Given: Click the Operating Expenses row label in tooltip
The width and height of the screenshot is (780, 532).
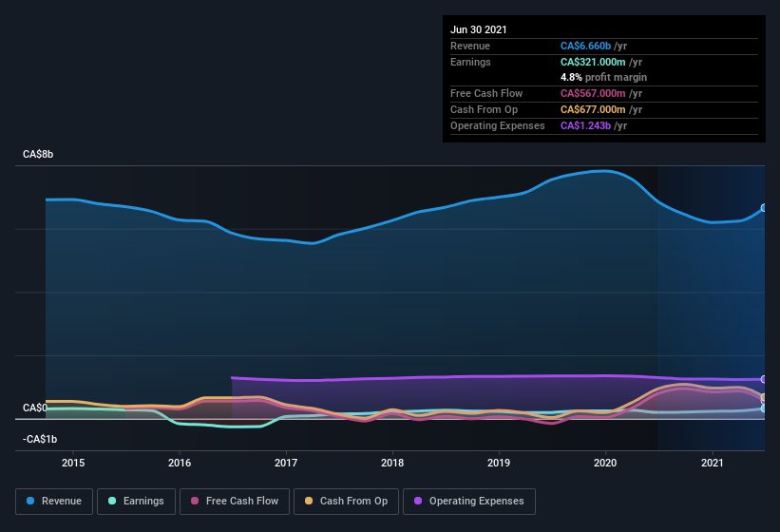Looking at the screenshot, I should (x=498, y=125).
